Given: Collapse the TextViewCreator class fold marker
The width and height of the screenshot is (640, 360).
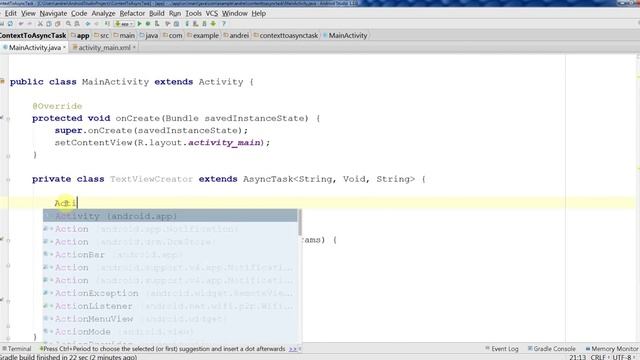Looking at the screenshot, I should tap(8, 180).
